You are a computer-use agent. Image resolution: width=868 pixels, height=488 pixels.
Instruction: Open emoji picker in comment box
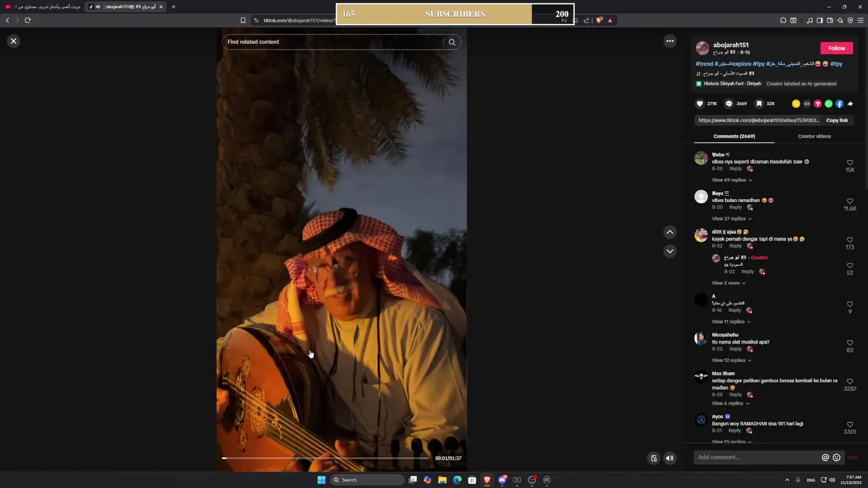tap(836, 457)
